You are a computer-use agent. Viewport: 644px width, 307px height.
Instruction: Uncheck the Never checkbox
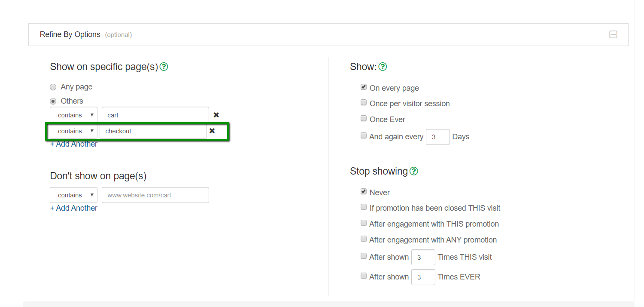(x=364, y=192)
